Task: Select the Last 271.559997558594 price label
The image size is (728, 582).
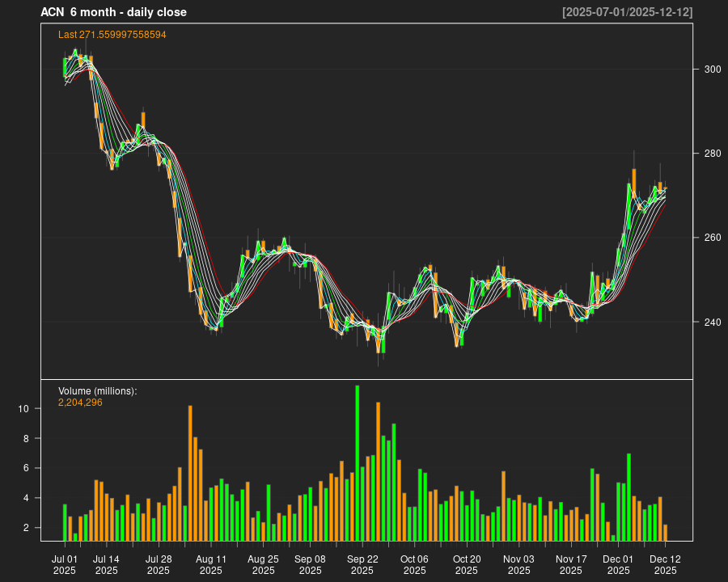Action: pyautogui.click(x=112, y=35)
